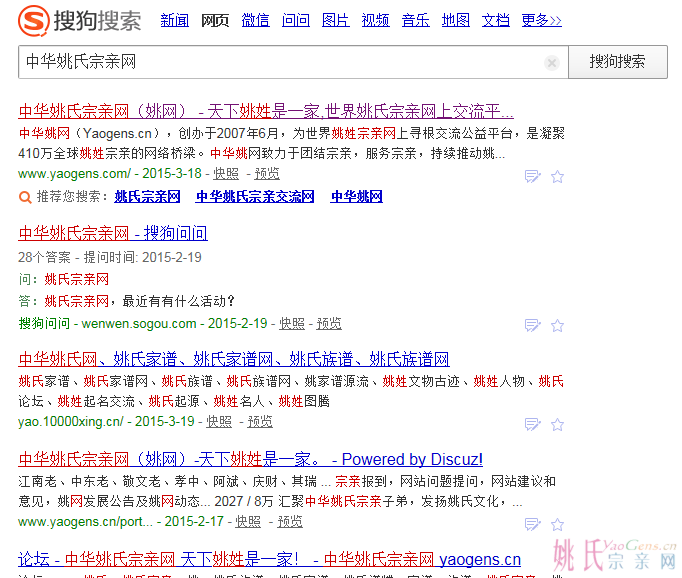682x578 pixels.
Task: Clear the search box with the X icon
Action: click(x=552, y=63)
